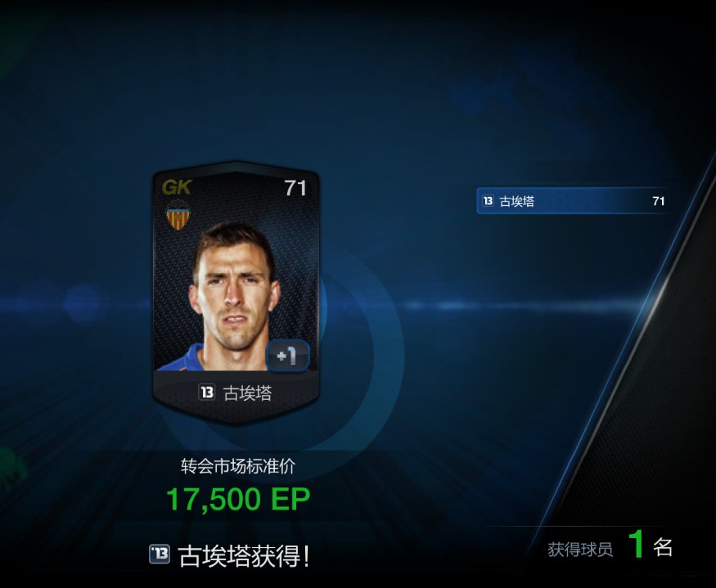Click the '13 season icon in player list row
The image size is (716, 588).
point(488,201)
